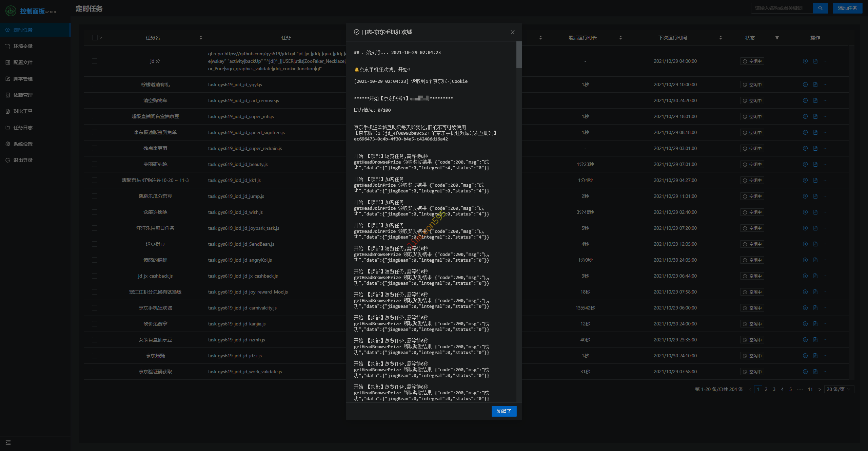
Task: Close the 日志 log dialog
Action: pos(512,32)
